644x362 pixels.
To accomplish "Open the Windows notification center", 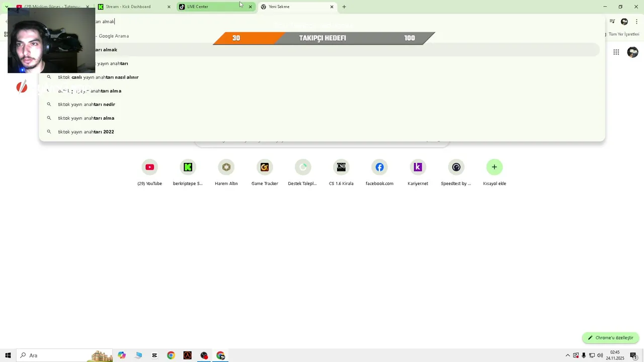I will click(x=633, y=355).
